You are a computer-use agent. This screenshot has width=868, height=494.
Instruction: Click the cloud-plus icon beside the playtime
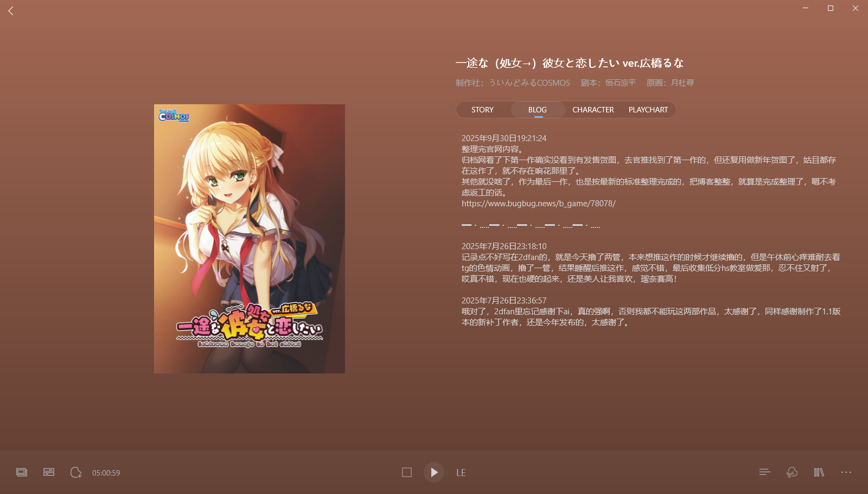[76, 472]
